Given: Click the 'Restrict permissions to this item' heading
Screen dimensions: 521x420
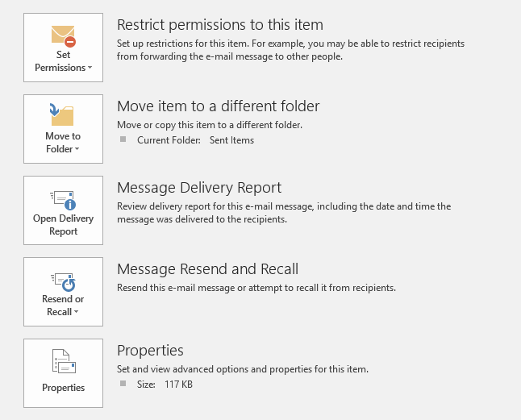Looking at the screenshot, I should 219,25.
